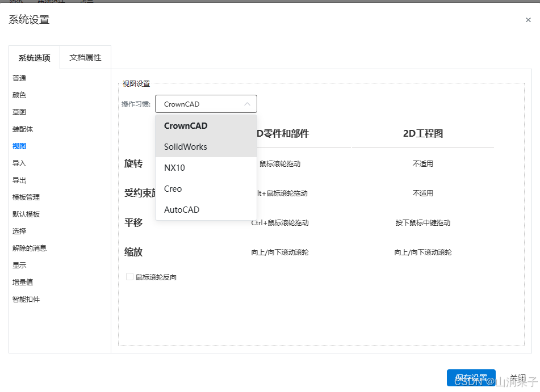Choose AutoCAD from the dropdown list
The image size is (540, 392).
tap(206, 209)
